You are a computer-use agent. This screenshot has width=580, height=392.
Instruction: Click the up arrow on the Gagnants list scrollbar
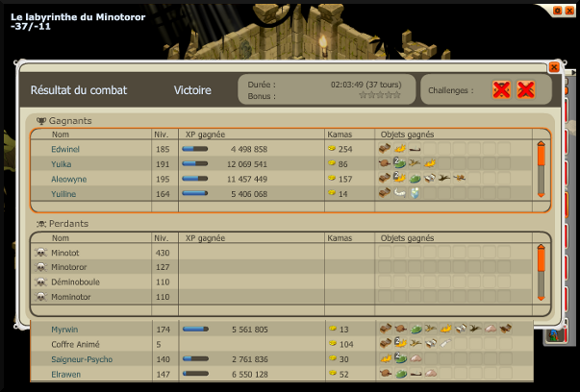tap(541, 143)
